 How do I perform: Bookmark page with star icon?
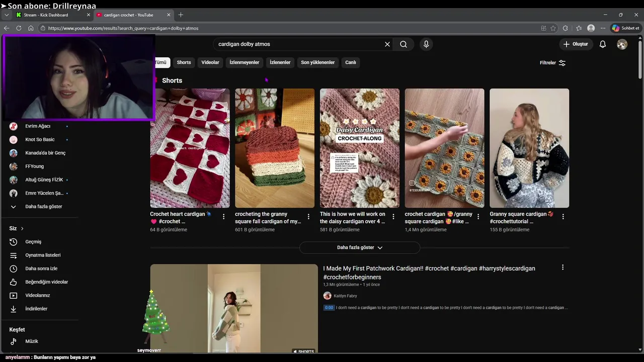tap(553, 28)
